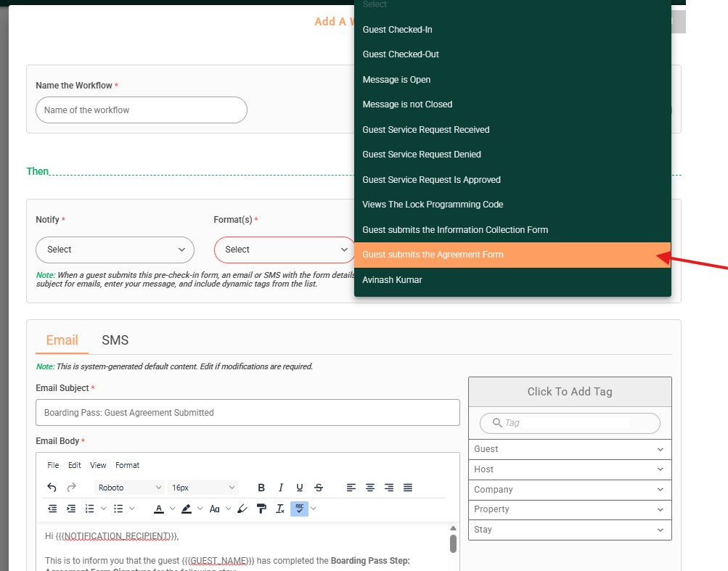Screen dimensions: 728x571
Task: Click the email body scrollbar thumb
Action: (x=453, y=544)
